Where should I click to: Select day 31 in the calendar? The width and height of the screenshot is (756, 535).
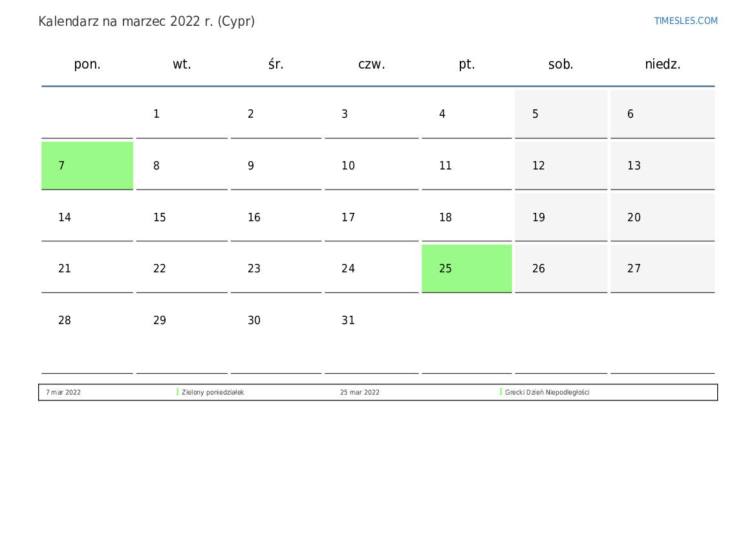(371, 320)
